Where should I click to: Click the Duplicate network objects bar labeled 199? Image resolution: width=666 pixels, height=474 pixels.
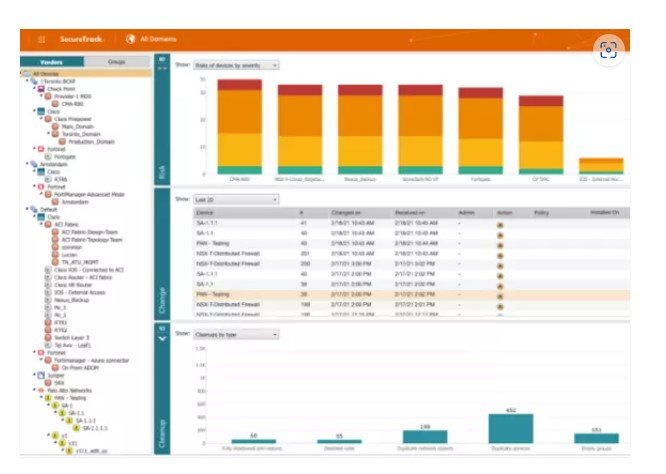[x=425, y=437]
